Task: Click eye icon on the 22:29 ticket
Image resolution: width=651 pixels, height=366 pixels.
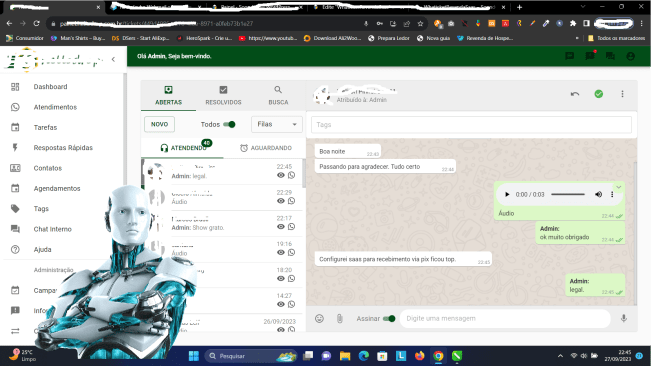Action: pyautogui.click(x=281, y=201)
